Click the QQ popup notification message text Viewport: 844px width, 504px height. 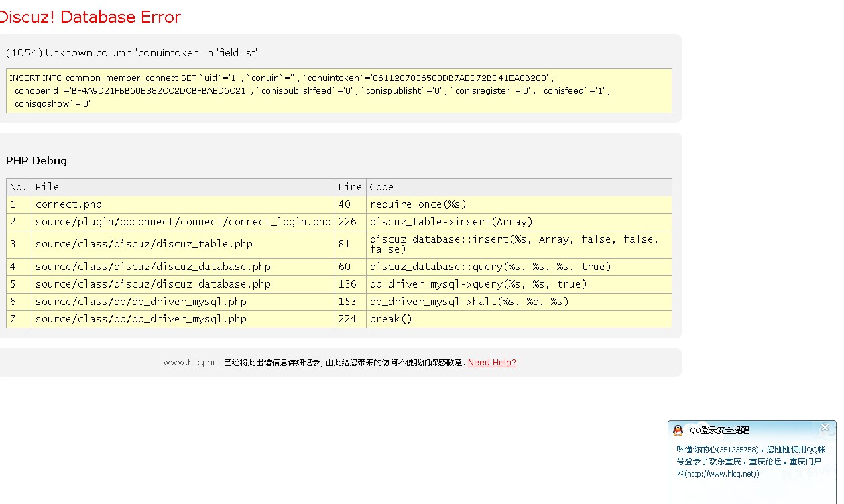[751, 461]
